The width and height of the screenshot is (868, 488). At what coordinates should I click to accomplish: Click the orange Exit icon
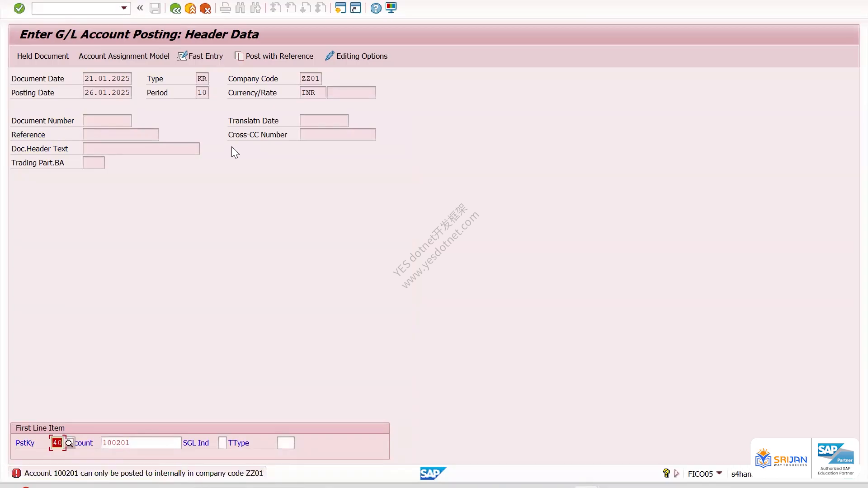point(190,8)
